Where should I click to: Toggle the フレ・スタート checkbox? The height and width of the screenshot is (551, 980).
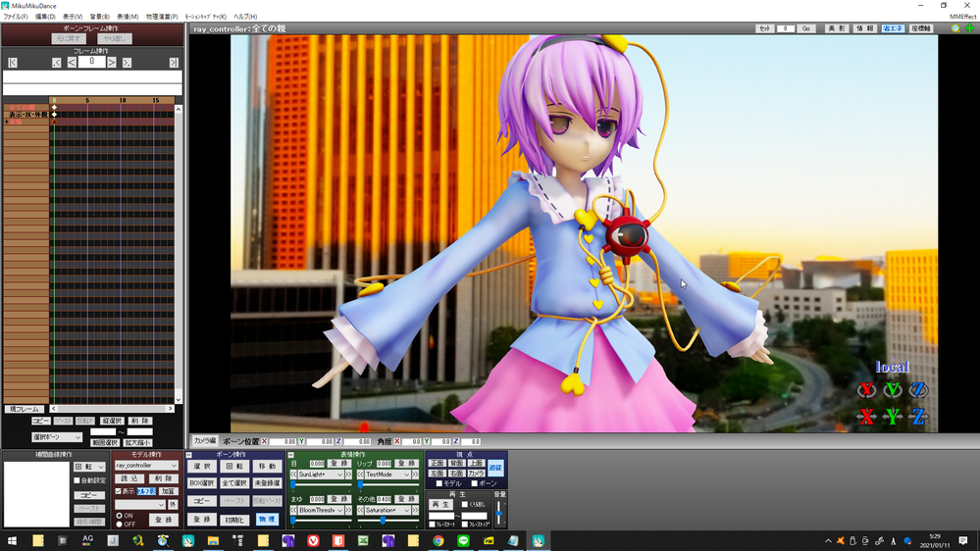pyautogui.click(x=432, y=525)
